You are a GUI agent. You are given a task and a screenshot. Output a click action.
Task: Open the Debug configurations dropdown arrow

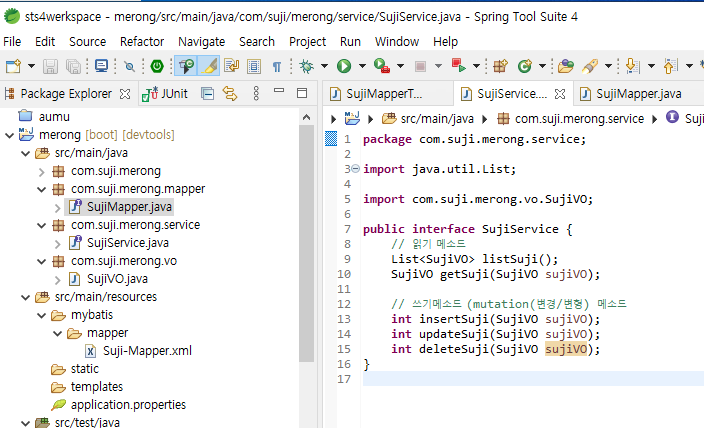324,66
